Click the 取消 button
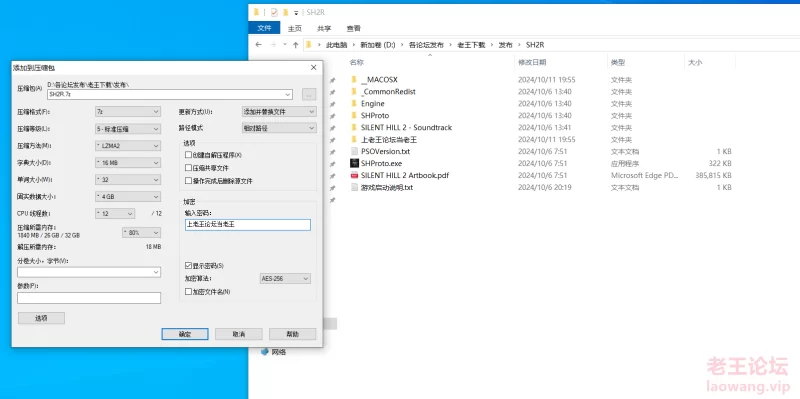Viewport: 800px width, 399px height. (239, 334)
